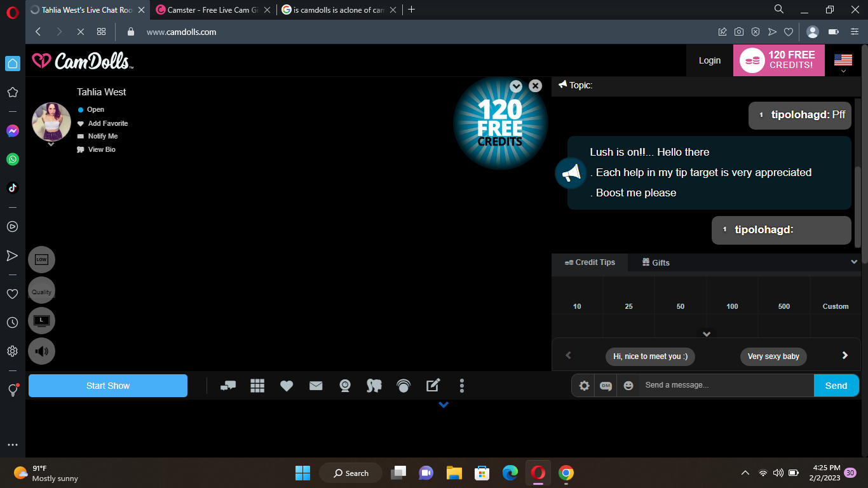Toggle Add Favorite for Tahlia West
The image size is (868, 488).
103,123
